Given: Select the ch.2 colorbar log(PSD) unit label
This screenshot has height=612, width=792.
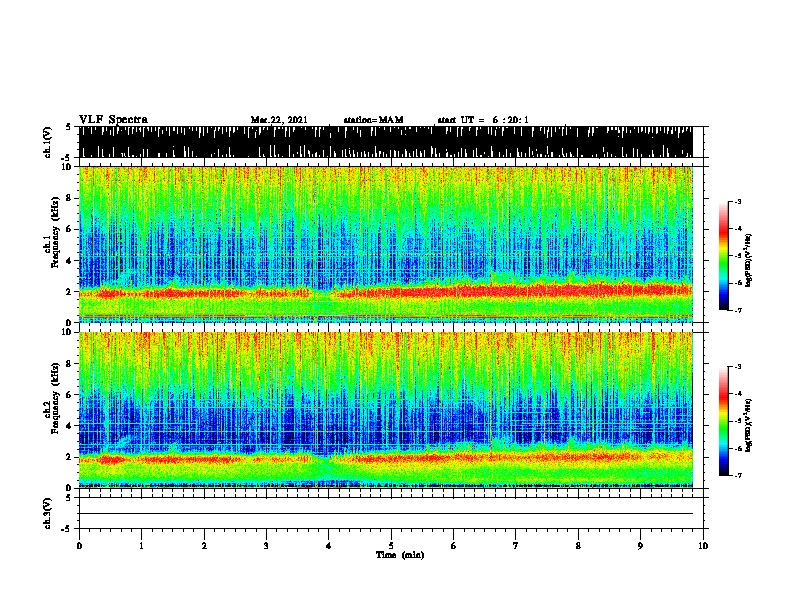Looking at the screenshot, I should 749,425.
